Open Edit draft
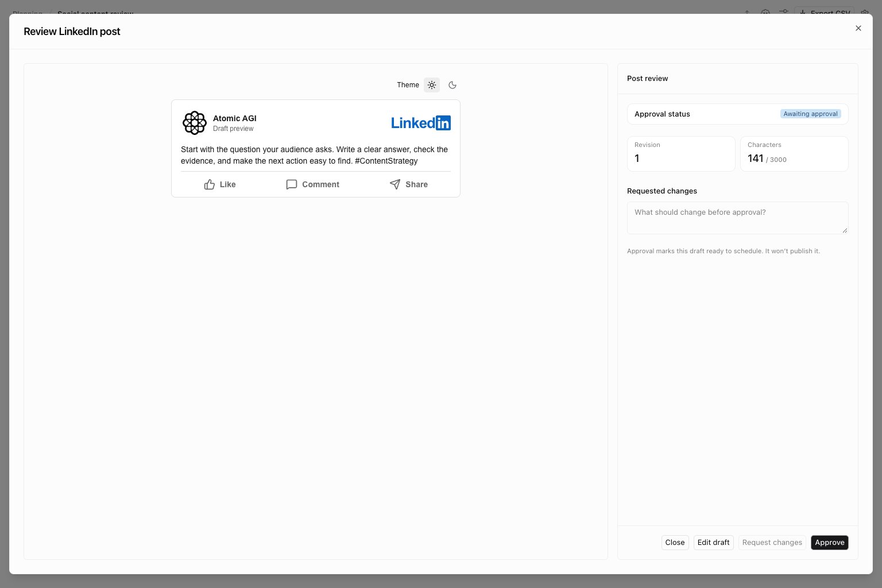 (714, 543)
